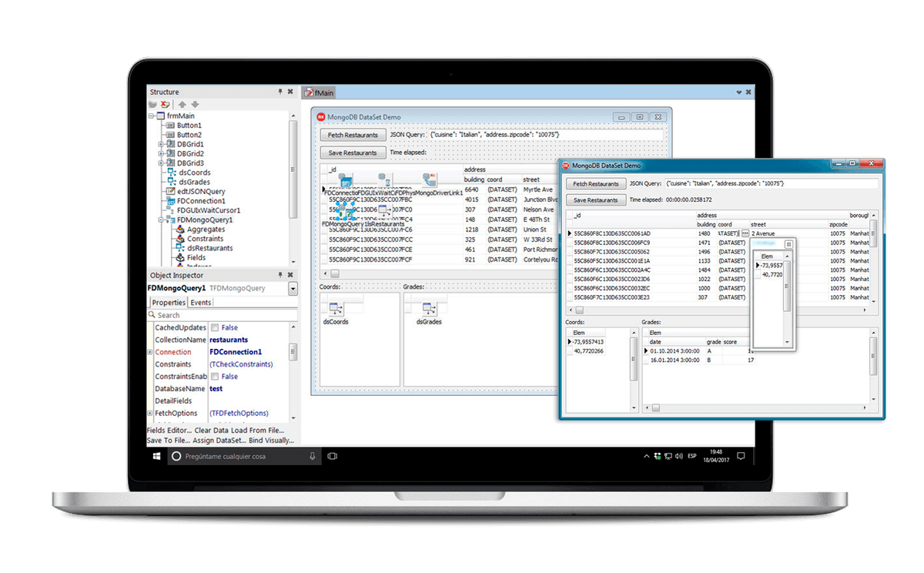Click the move up arrow in Structure toolbar
This screenshot has height=573, width=924.
point(182,104)
